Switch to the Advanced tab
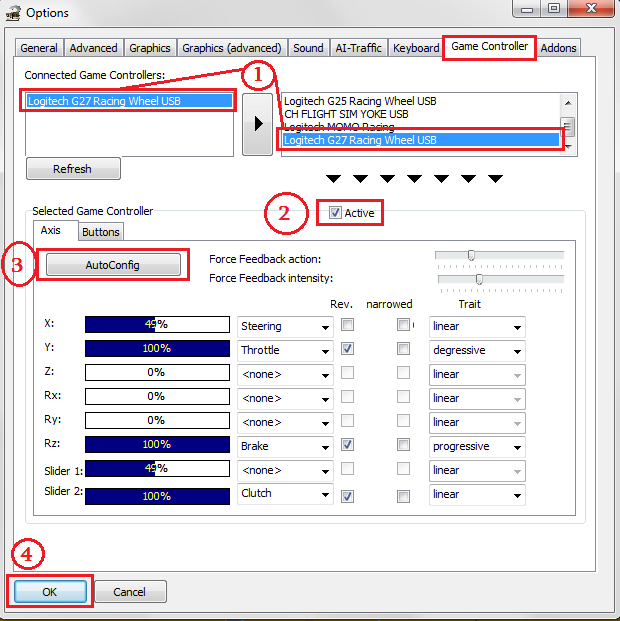The width and height of the screenshot is (620, 621). coord(93,48)
